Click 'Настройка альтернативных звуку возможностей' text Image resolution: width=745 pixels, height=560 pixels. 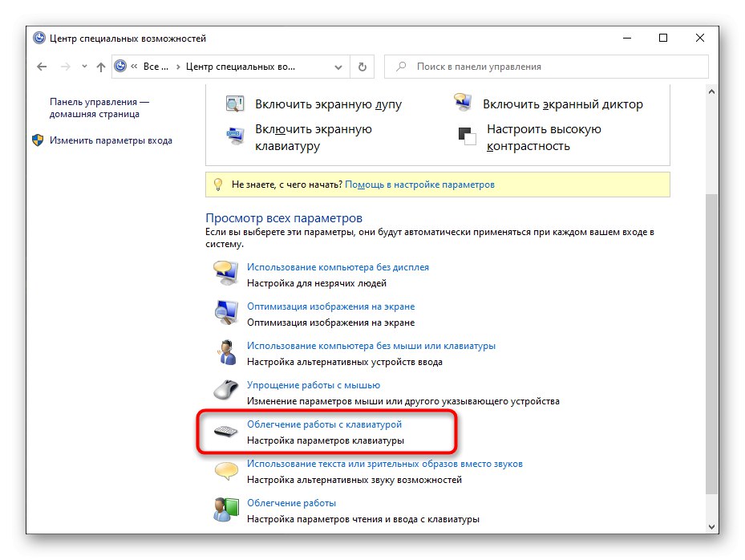click(x=354, y=480)
